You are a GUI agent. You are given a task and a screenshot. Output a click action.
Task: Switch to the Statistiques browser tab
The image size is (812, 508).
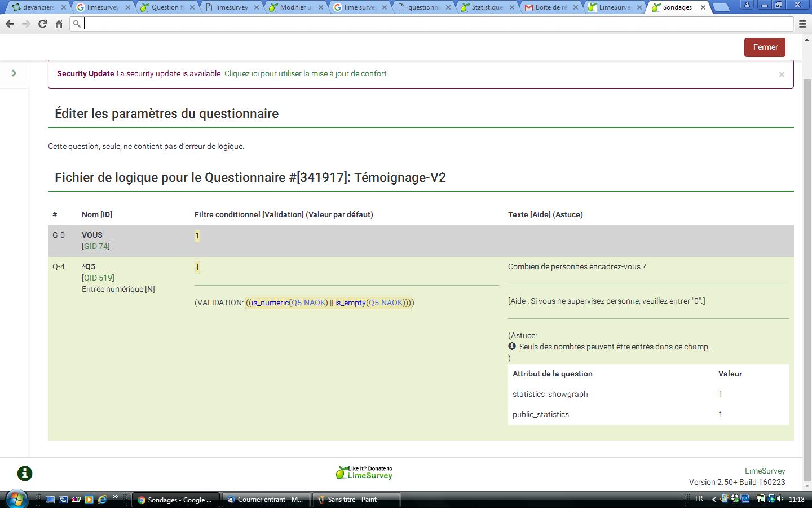pos(486,7)
